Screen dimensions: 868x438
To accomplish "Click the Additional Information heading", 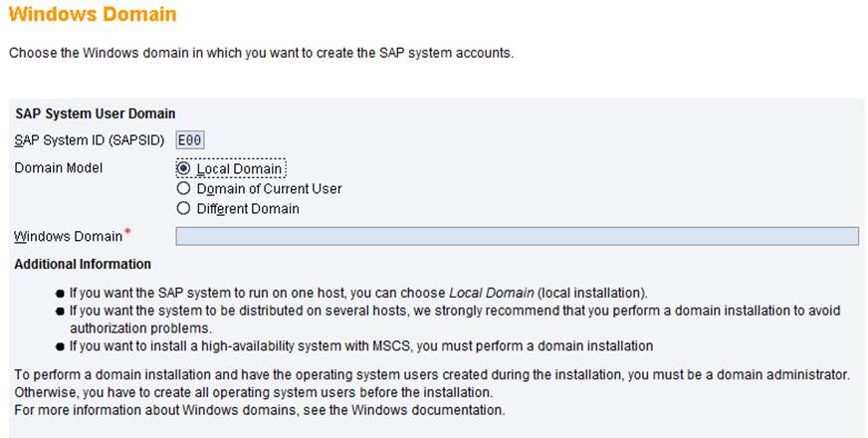I will point(83,264).
